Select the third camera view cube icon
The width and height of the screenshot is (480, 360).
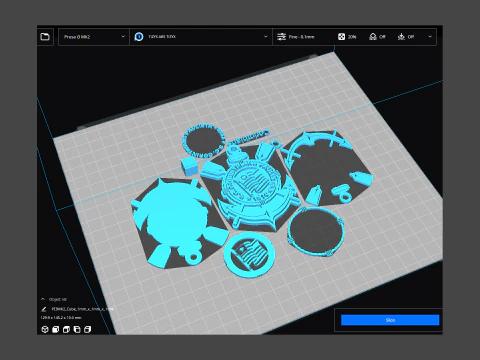[x=66, y=329]
